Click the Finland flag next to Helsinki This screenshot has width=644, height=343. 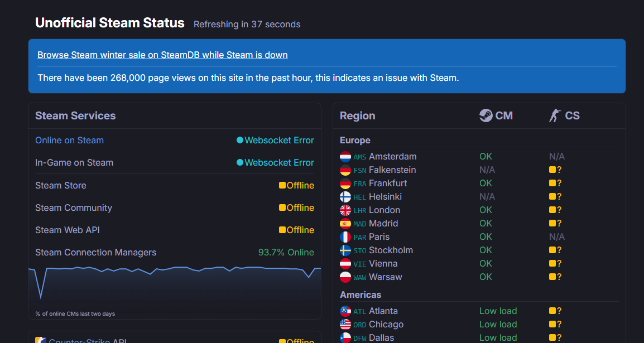pyautogui.click(x=345, y=197)
